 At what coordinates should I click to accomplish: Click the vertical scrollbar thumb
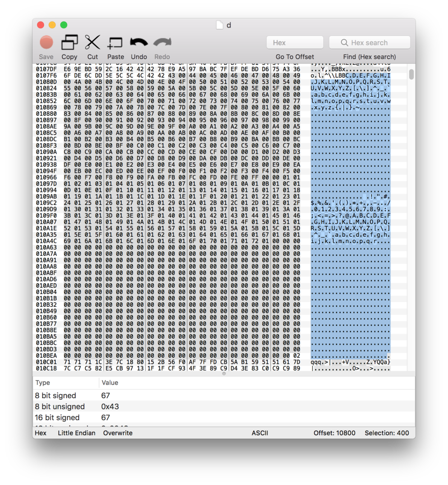pos(411,74)
